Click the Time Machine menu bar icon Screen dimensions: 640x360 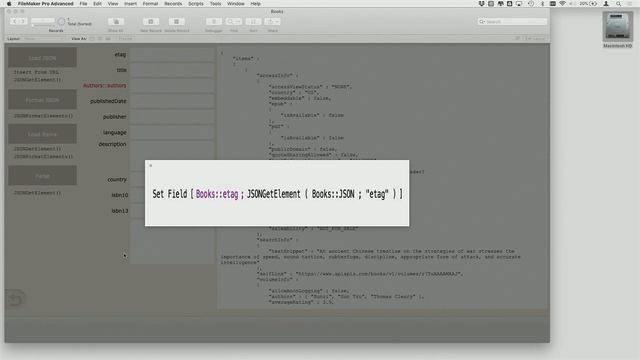click(x=531, y=4)
